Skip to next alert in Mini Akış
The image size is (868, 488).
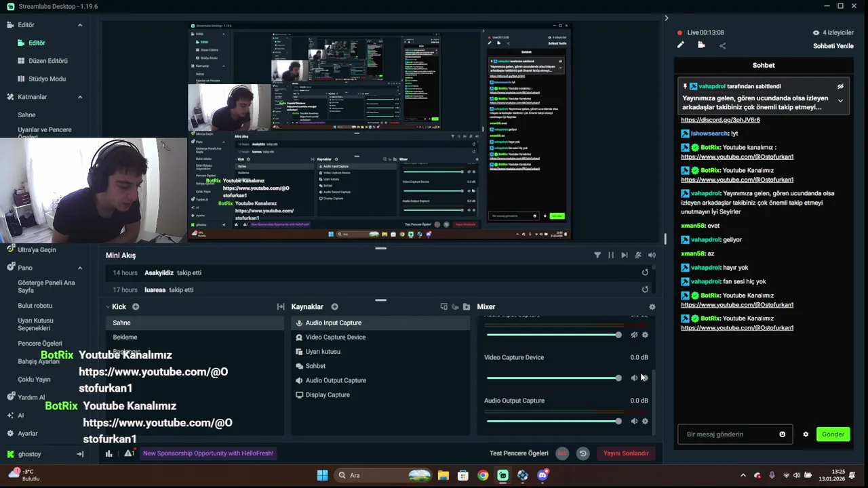(625, 255)
